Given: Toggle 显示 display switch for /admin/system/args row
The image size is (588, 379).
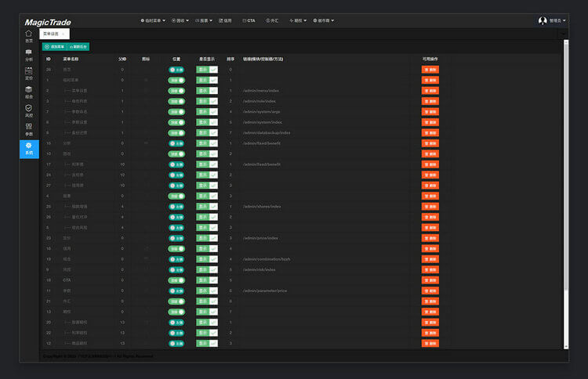Looking at the screenshot, I should pos(207,112).
